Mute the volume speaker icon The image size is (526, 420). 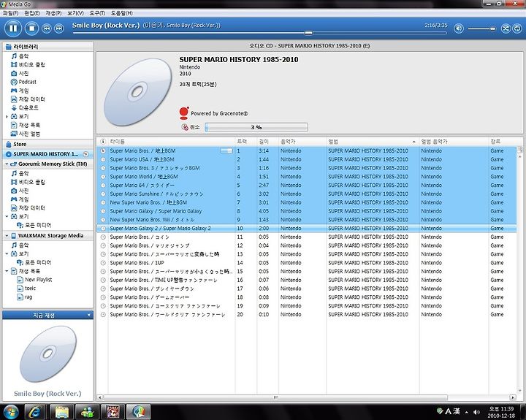click(459, 28)
